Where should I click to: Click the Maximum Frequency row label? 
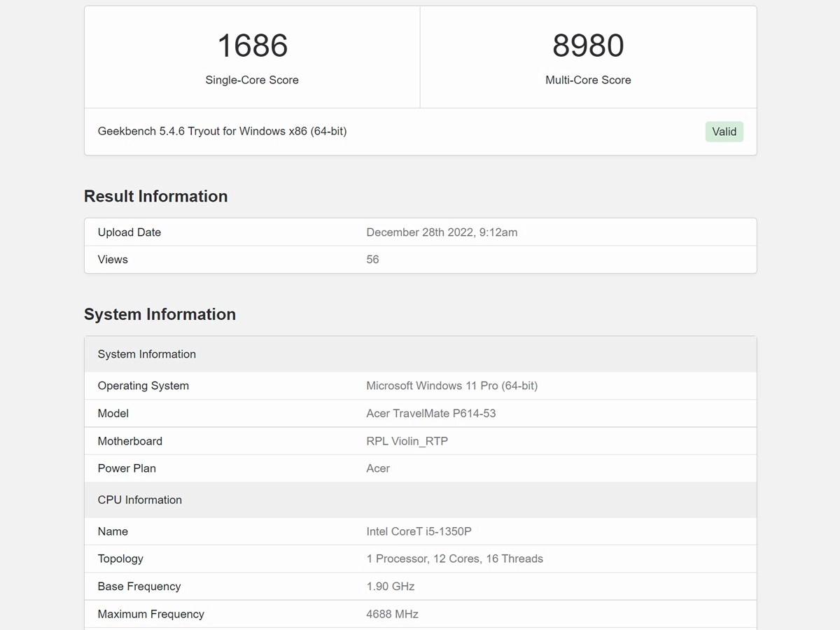click(151, 614)
